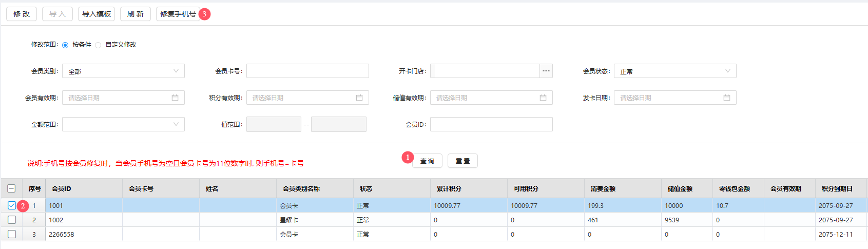Click the 查询 search button
This screenshot has height=249, width=868.
[427, 161]
